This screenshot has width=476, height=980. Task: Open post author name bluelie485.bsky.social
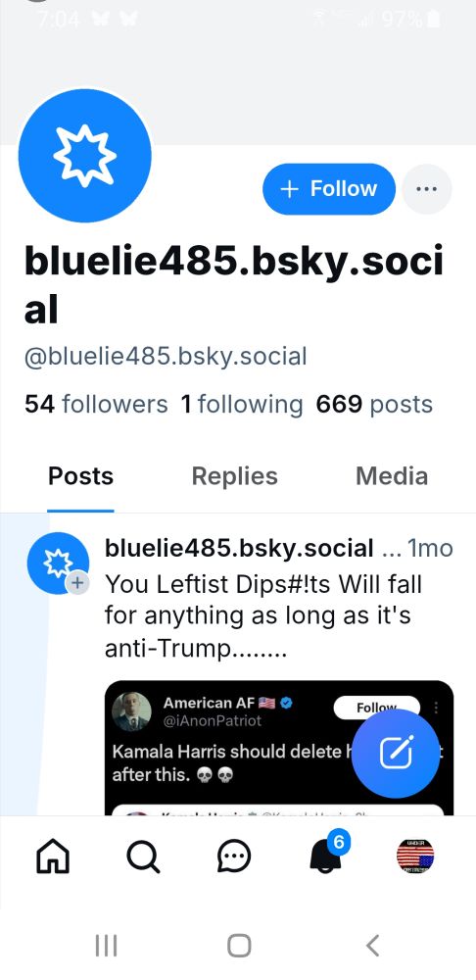[x=239, y=548]
